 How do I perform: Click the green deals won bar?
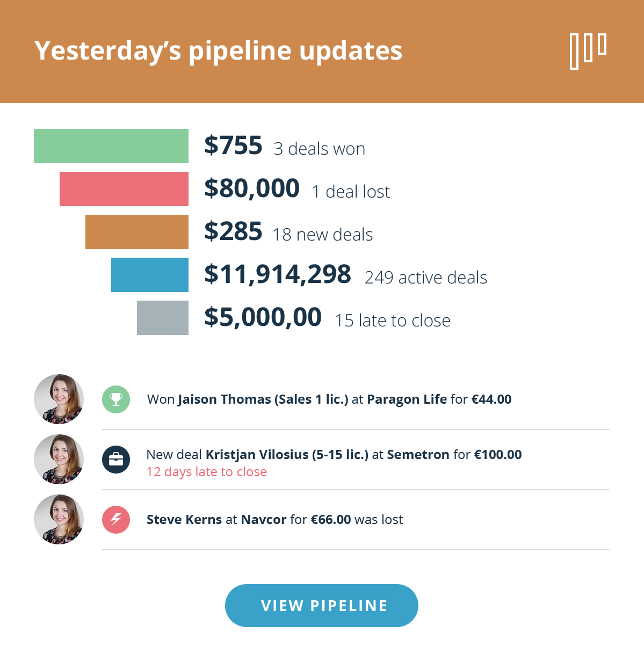111,146
